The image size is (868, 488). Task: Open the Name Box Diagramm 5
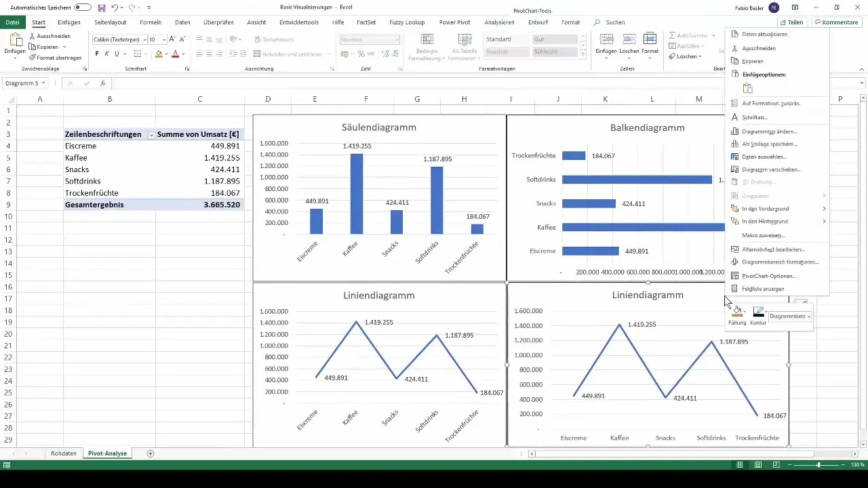pos(25,83)
